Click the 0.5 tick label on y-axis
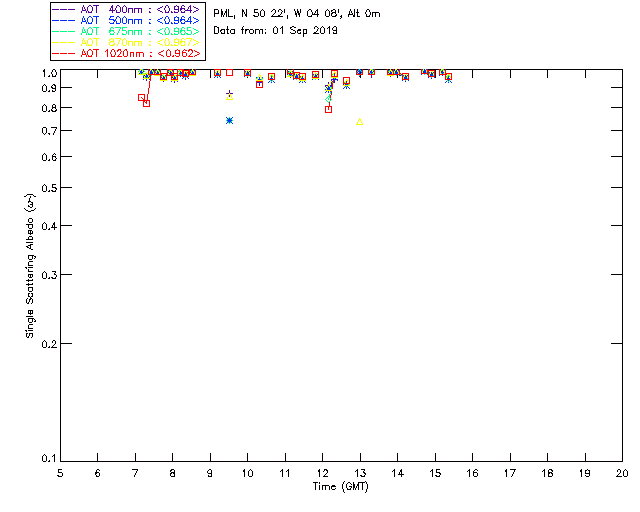The width and height of the screenshot is (640, 512). [x=49, y=188]
